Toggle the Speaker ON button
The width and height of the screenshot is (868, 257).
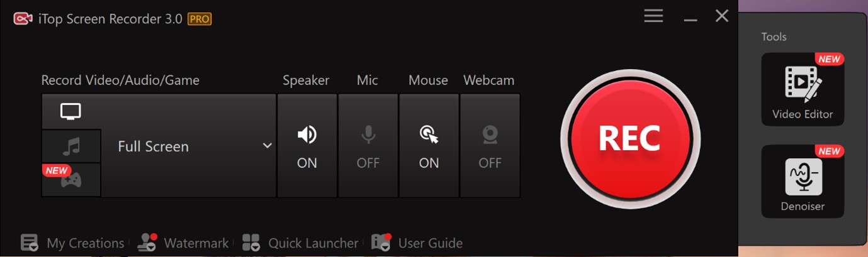tap(307, 146)
